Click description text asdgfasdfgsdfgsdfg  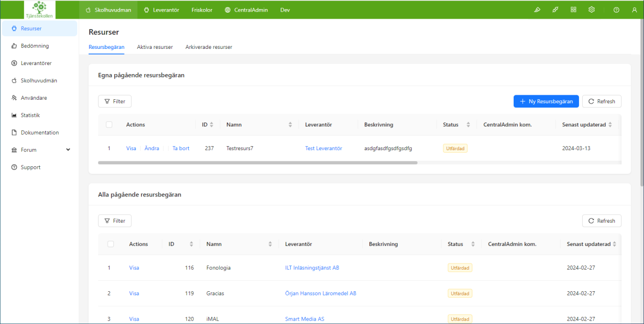pos(388,148)
